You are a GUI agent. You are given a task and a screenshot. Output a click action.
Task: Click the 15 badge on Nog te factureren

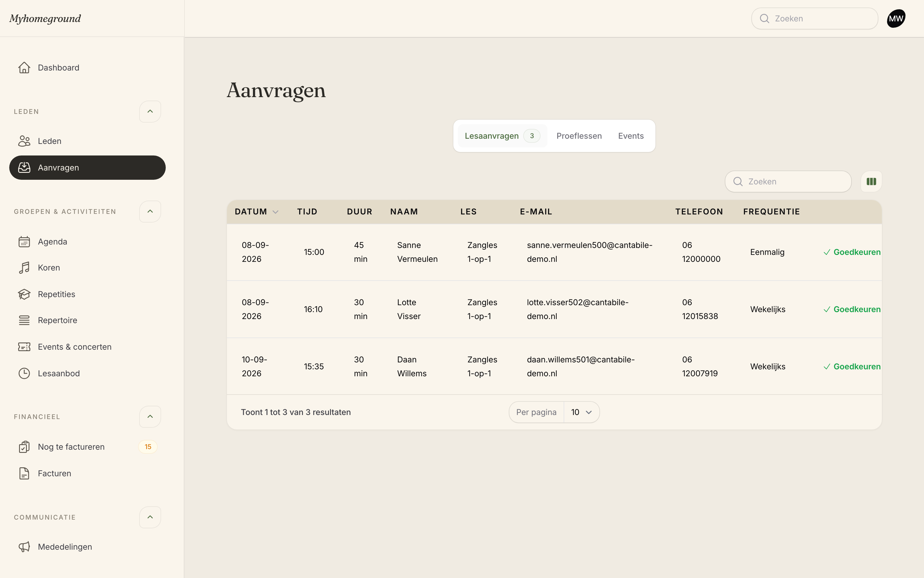148,447
